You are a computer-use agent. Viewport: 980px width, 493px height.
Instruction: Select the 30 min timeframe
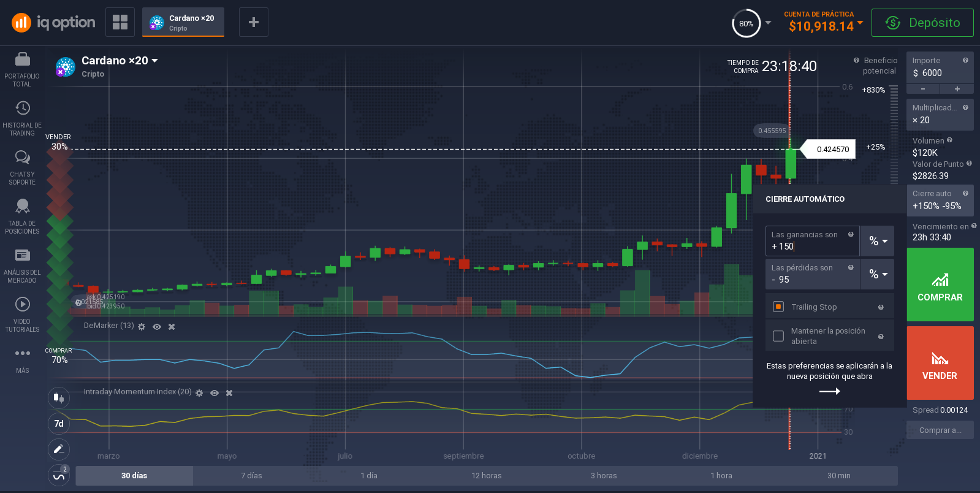coord(839,476)
